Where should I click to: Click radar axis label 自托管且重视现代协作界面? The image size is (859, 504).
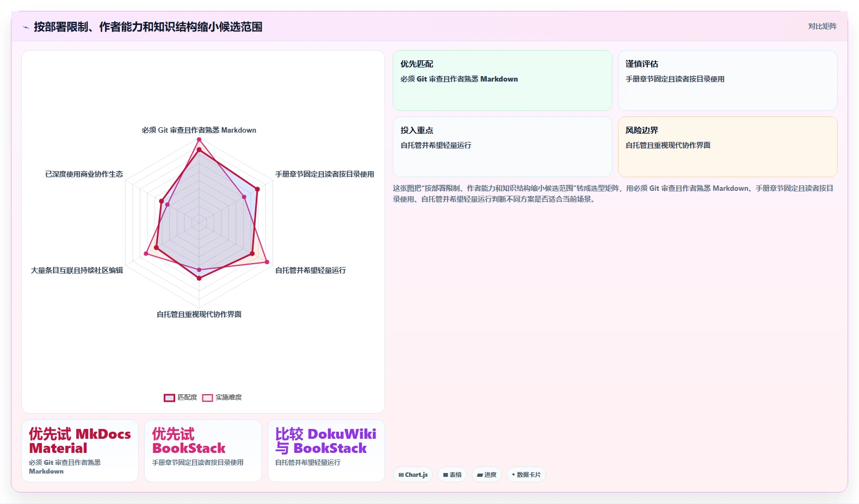[x=199, y=314]
